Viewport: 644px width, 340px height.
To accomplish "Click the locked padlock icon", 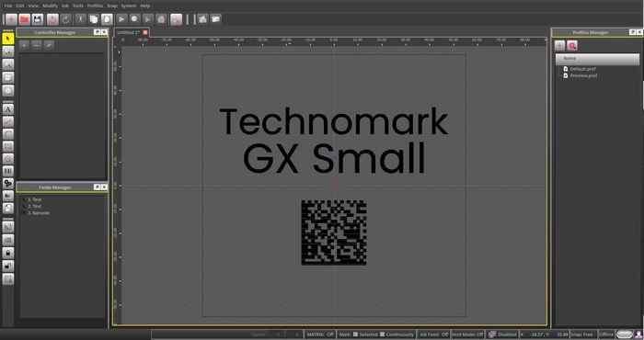I will [x=7, y=253].
